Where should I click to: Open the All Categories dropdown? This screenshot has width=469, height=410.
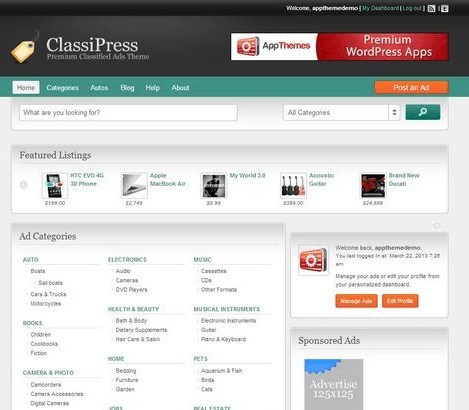[341, 112]
